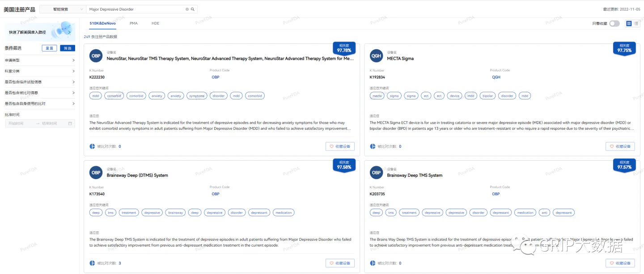This screenshot has height=274, width=644.
Task: Click K Number K203735
Action: coord(377,194)
